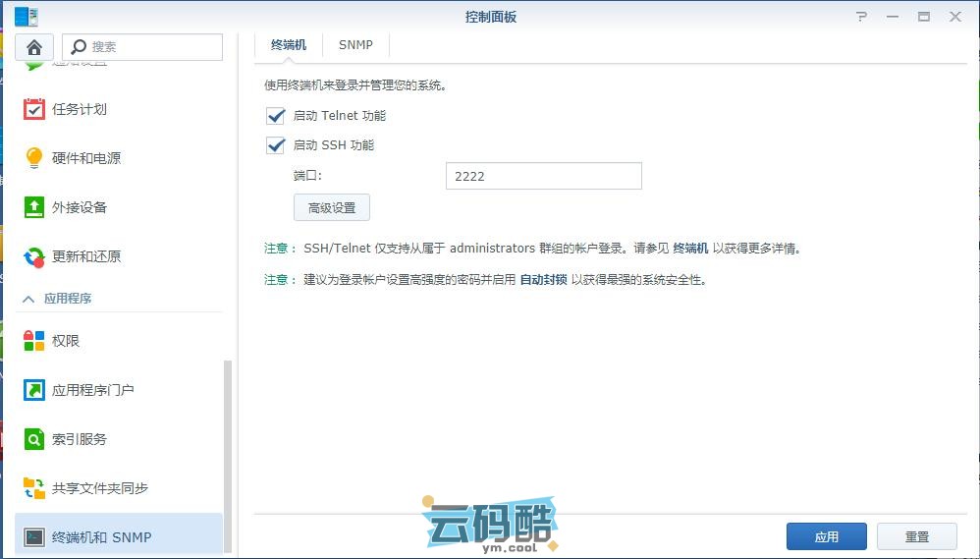Click the 权限 colored squares icon
The image size is (980, 559).
coord(34,341)
